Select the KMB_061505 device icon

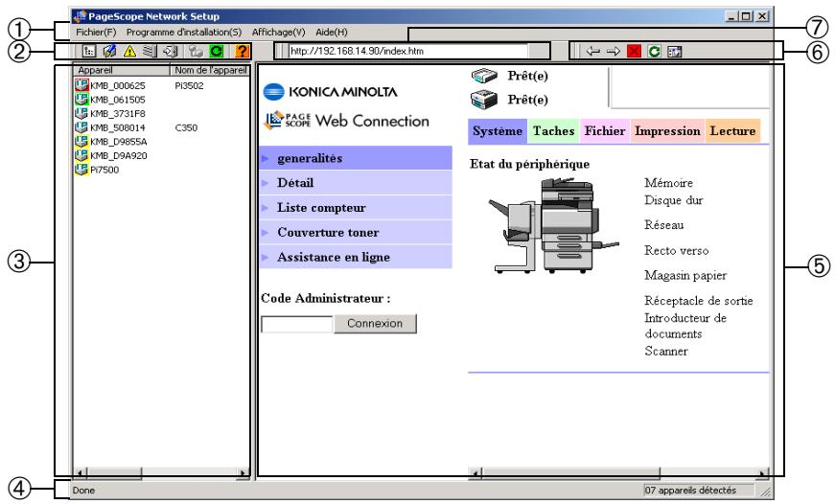pyautogui.click(x=81, y=99)
